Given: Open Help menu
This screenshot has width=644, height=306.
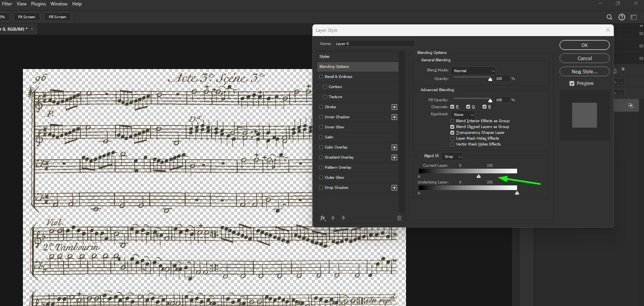Looking at the screenshot, I should tap(77, 4).
